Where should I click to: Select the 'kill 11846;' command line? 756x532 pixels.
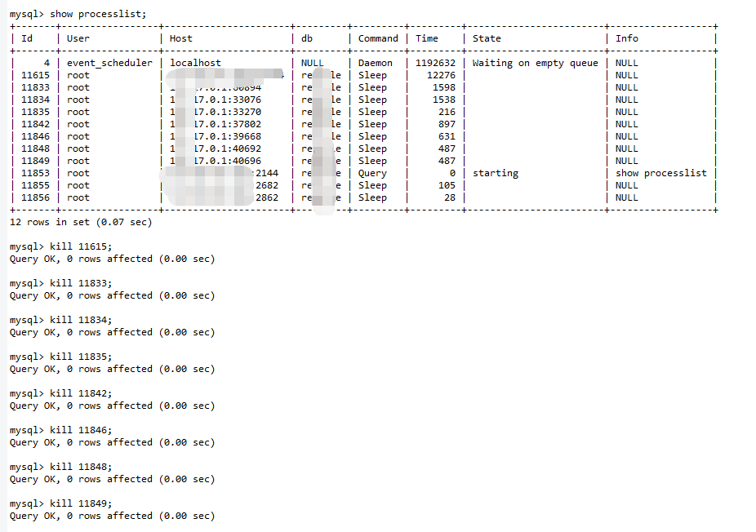tap(81, 430)
